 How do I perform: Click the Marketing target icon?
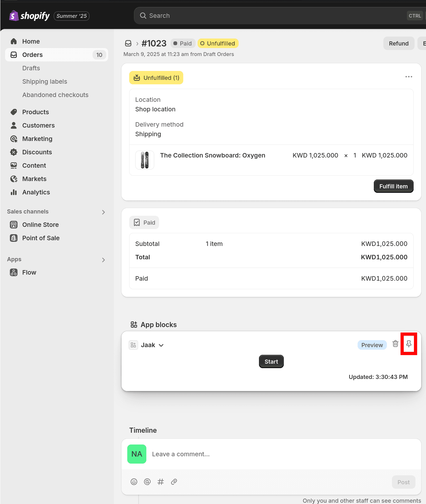click(14, 139)
